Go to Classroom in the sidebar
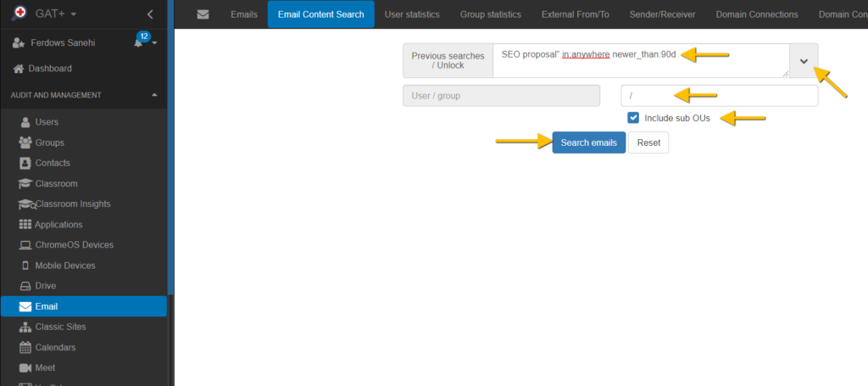 (x=56, y=183)
